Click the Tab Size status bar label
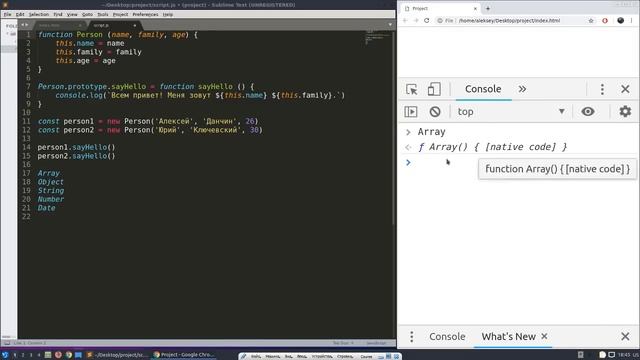Image resolution: width=640 pixels, height=360 pixels. (x=343, y=343)
